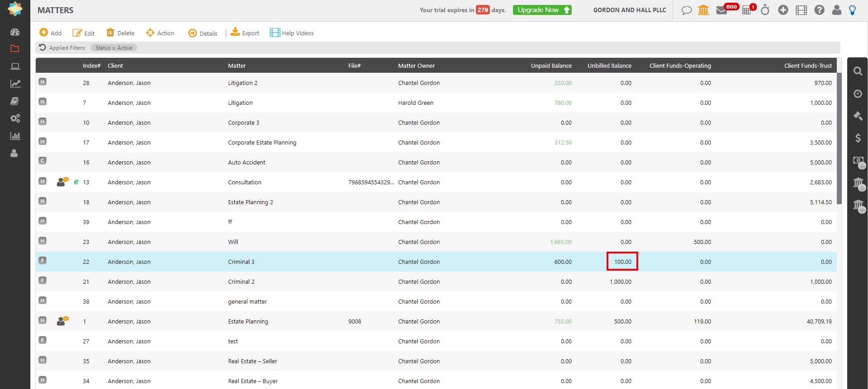Click the Edit toolbar button
The height and width of the screenshot is (389, 868).
(83, 33)
